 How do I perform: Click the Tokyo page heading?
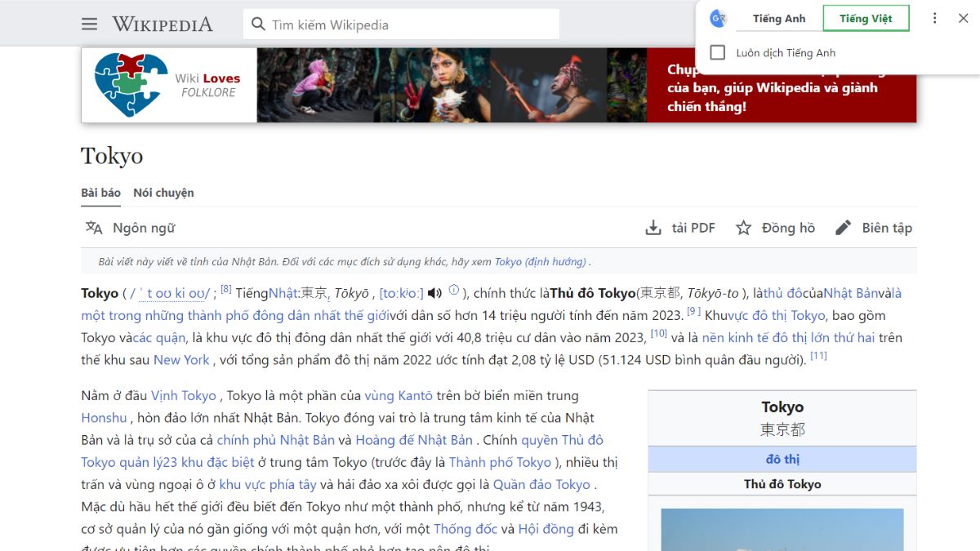pos(112,156)
